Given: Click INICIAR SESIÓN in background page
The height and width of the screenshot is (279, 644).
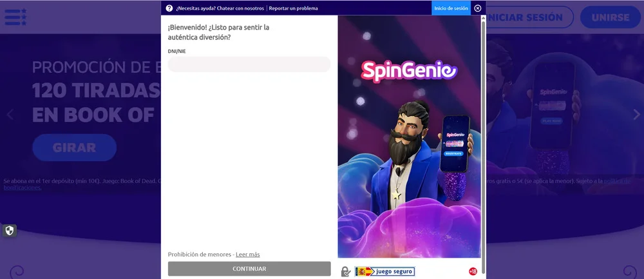Looking at the screenshot, I should (529, 17).
